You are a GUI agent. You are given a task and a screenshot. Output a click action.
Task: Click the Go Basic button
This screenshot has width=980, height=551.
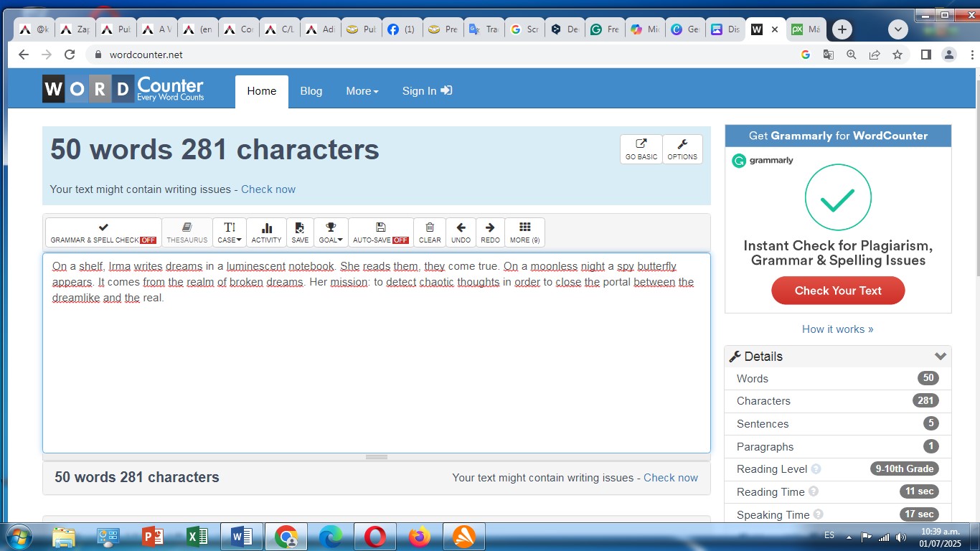point(641,149)
